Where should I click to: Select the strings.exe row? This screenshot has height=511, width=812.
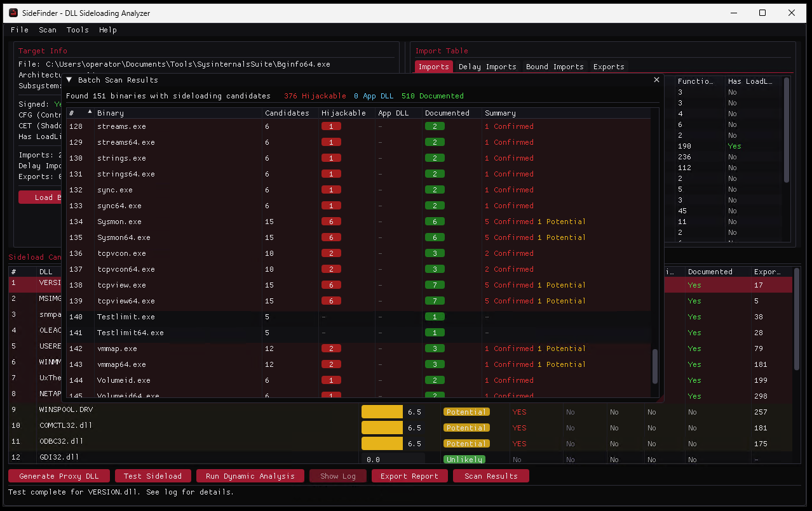[x=359, y=158]
